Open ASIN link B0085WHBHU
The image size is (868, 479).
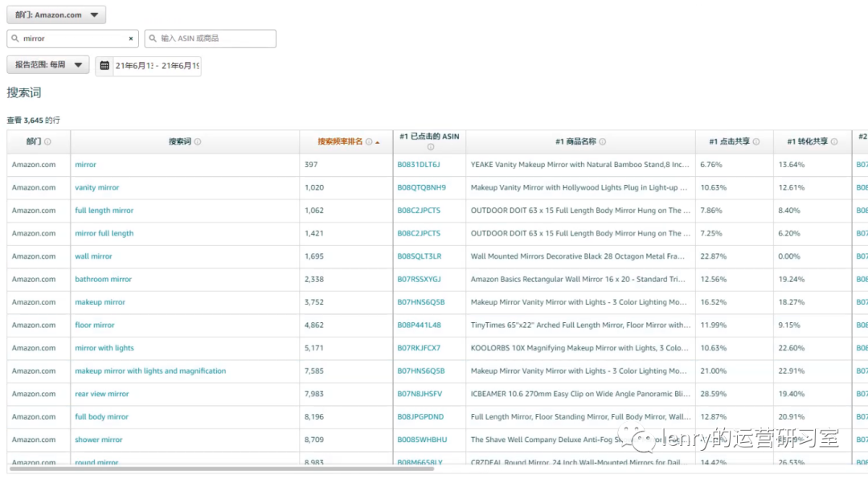(x=422, y=440)
